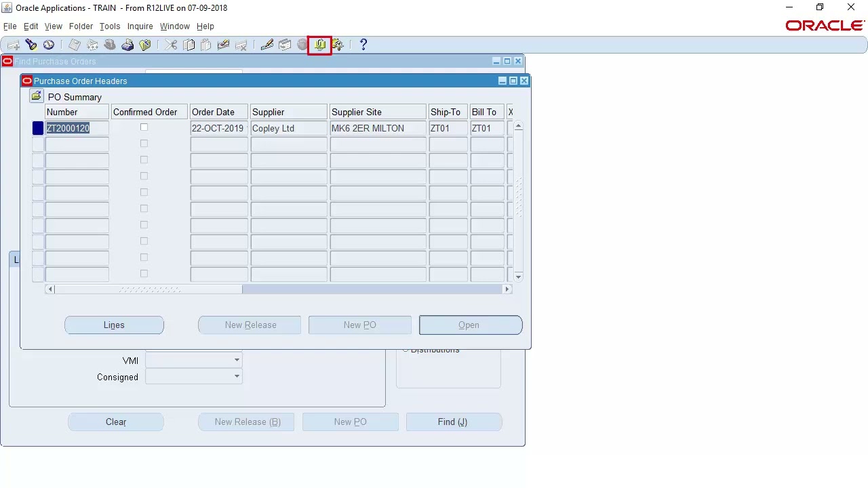Click the New record toolbar icon
This screenshot has width=868, height=488.
(x=14, y=45)
